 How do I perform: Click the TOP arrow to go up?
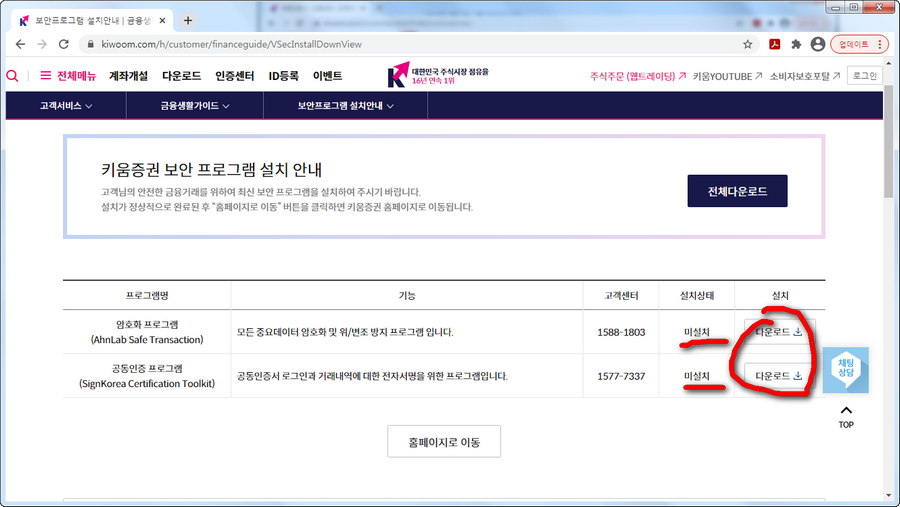click(x=846, y=417)
